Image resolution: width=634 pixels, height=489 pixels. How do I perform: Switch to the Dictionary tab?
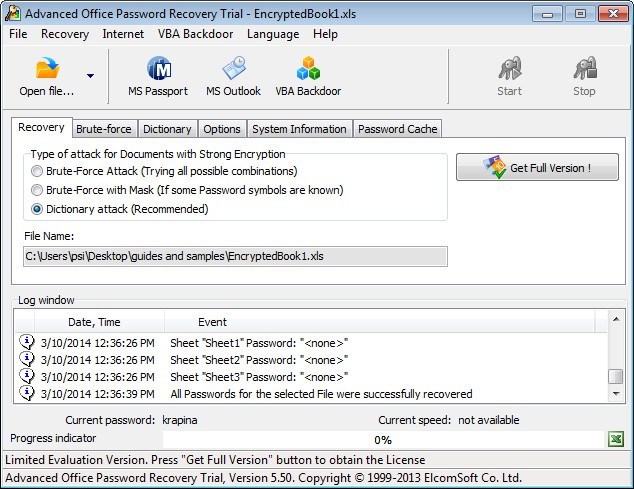point(167,129)
